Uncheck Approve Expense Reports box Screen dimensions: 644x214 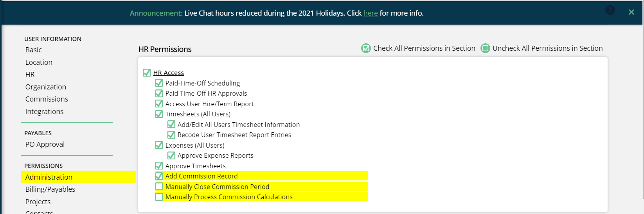171,155
